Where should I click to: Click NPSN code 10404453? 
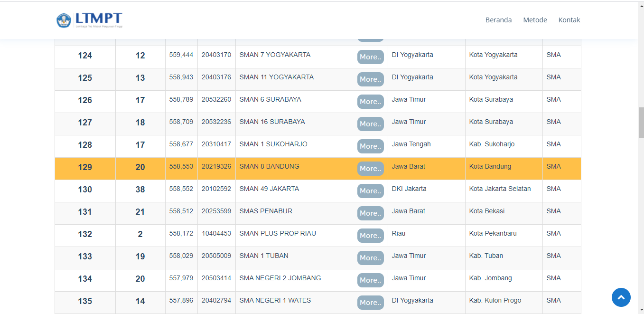pyautogui.click(x=216, y=233)
